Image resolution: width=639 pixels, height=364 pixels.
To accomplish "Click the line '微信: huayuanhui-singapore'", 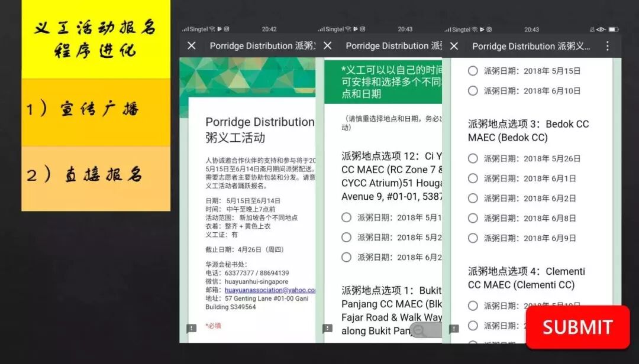I will tap(247, 281).
